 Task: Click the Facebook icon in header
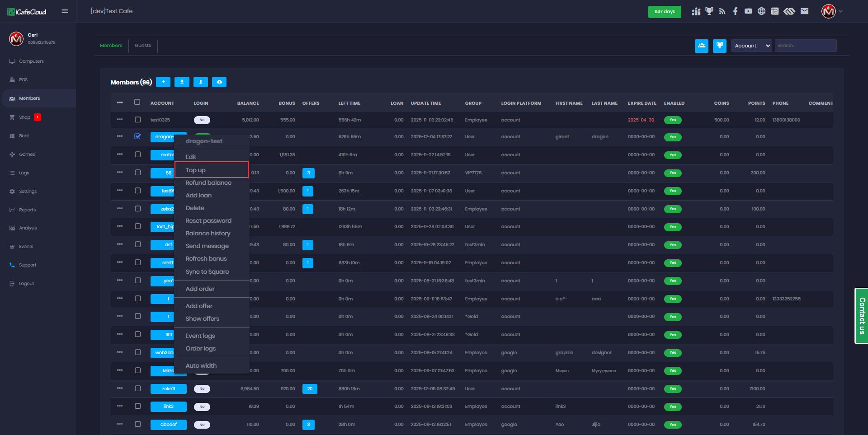735,11
